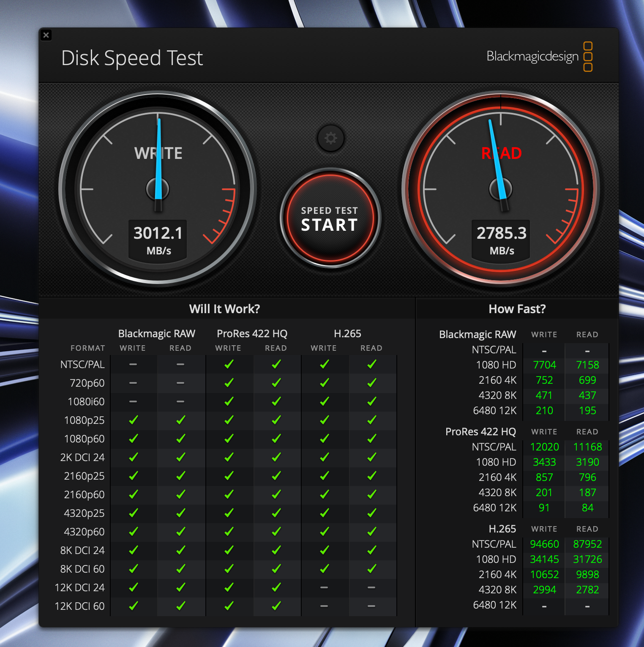The width and height of the screenshot is (644, 647).
Task: Click the Will It Work? header
Action: coord(225,309)
